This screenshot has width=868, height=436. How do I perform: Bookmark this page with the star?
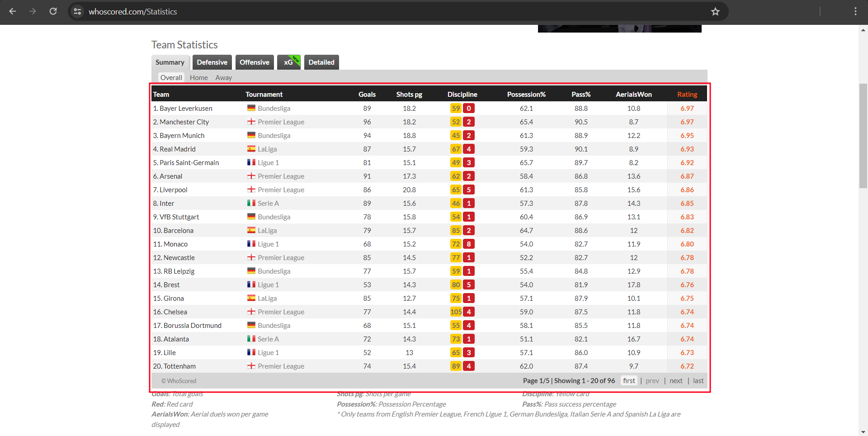[715, 11]
